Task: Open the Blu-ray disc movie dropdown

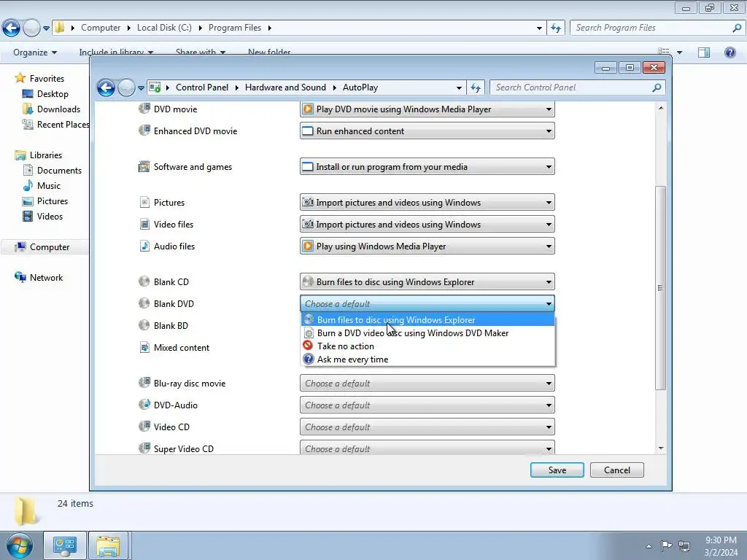Action: pyautogui.click(x=427, y=384)
